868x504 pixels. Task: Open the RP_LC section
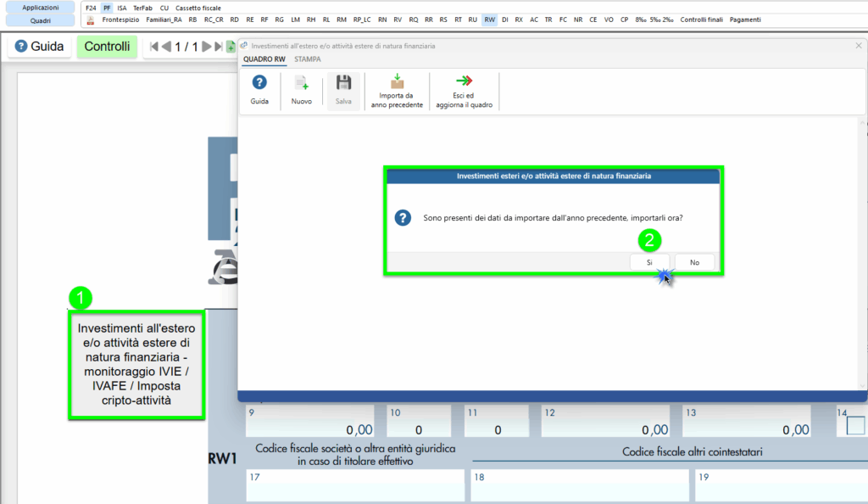362,20
